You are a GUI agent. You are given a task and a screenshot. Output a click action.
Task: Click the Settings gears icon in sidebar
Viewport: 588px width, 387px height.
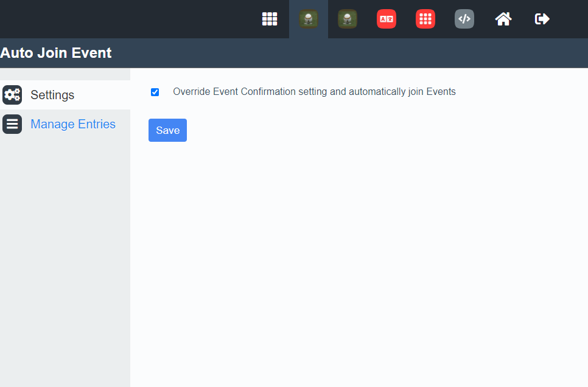click(12, 95)
